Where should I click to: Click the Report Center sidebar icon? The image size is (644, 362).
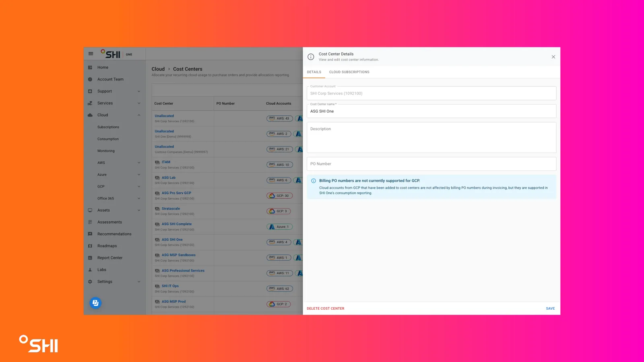click(x=90, y=258)
